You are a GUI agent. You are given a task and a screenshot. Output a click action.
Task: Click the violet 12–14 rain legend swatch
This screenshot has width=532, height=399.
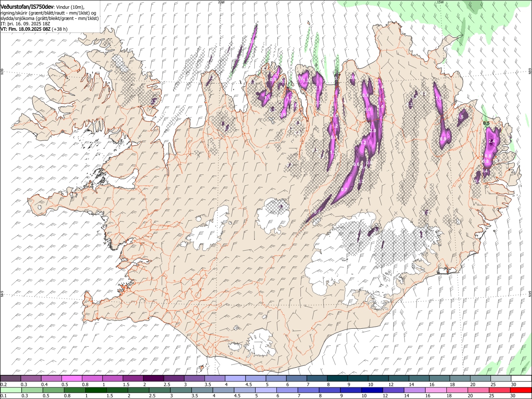tap(394, 390)
